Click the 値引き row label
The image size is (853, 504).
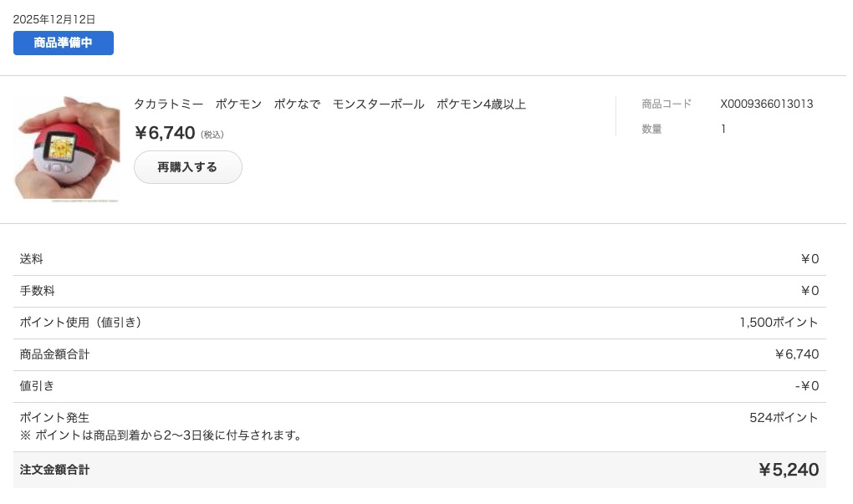(x=38, y=386)
